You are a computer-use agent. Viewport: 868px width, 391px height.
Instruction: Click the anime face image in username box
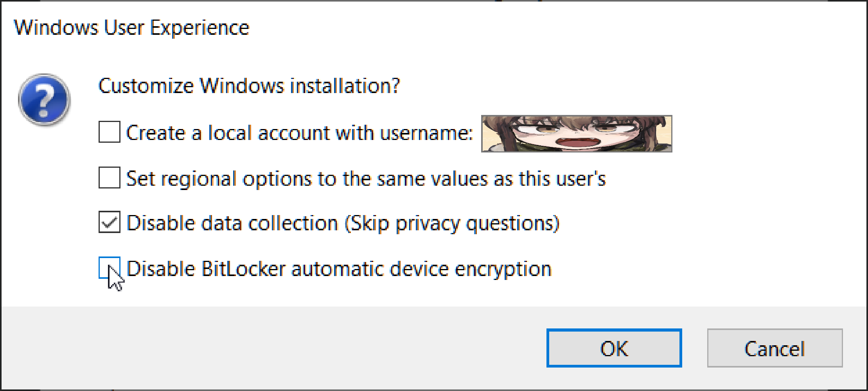577,134
